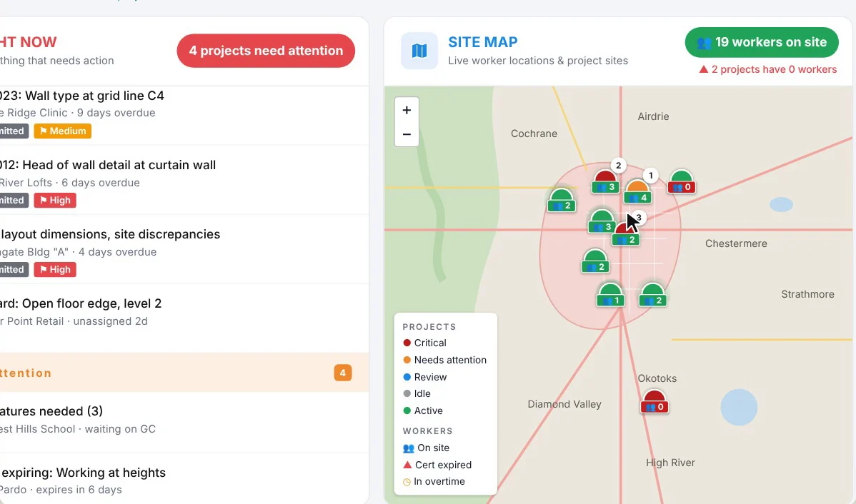The height and width of the screenshot is (504, 856).
Task: Click the High River label on map
Action: [x=670, y=463]
